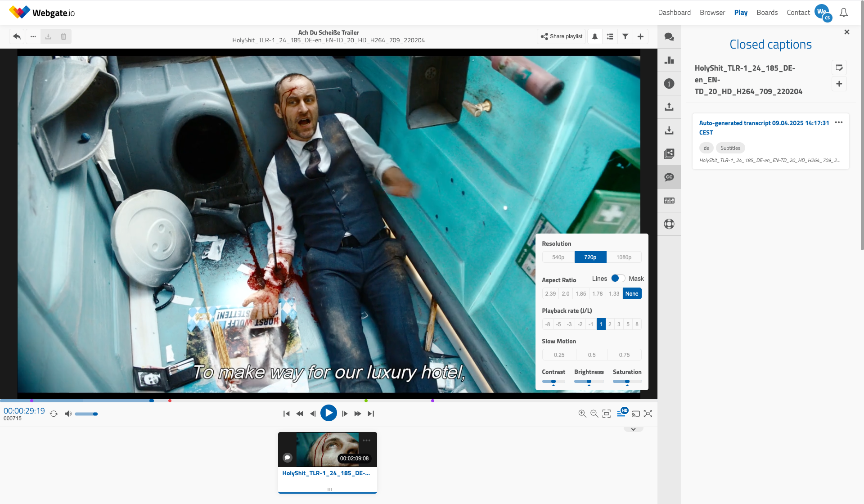This screenshot has width=864, height=504.
Task: Open the clip info panel
Action: [x=669, y=84]
